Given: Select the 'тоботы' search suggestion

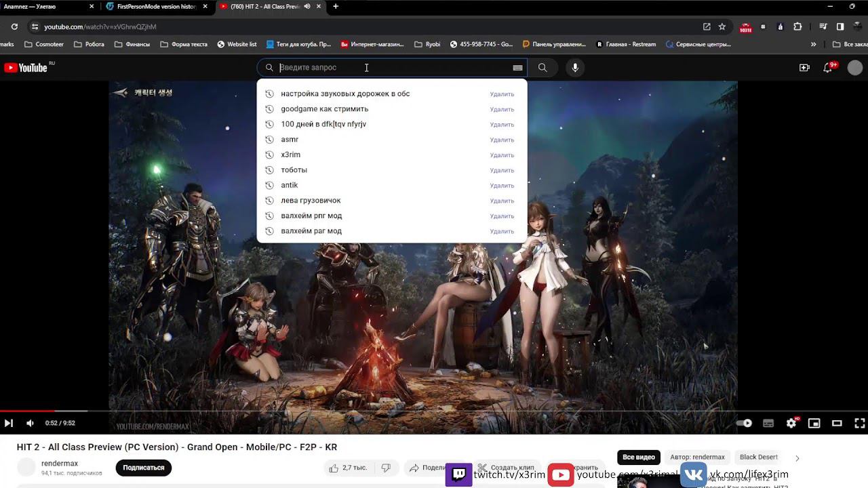Looking at the screenshot, I should click(x=392, y=169).
